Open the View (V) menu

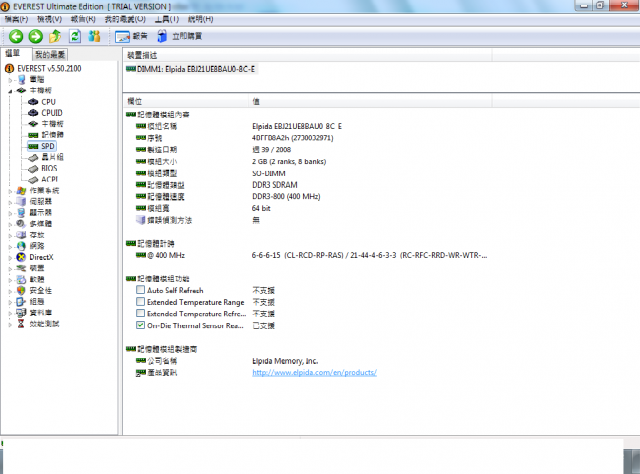[x=49, y=19]
